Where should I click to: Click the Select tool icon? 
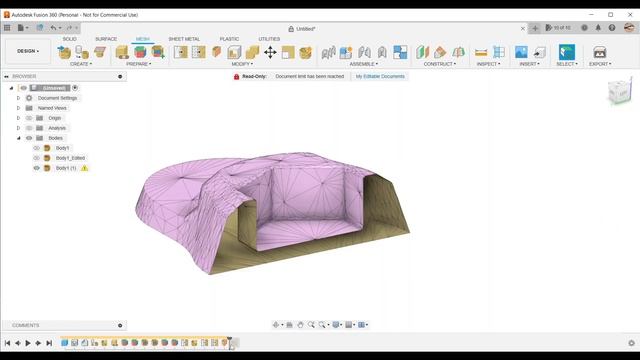[x=567, y=52]
